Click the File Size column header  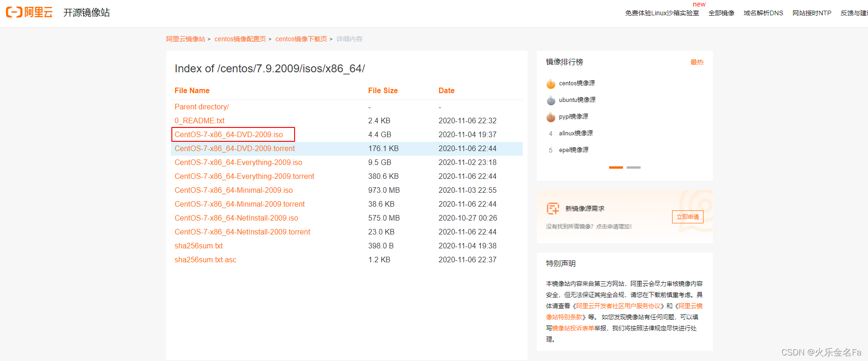383,90
